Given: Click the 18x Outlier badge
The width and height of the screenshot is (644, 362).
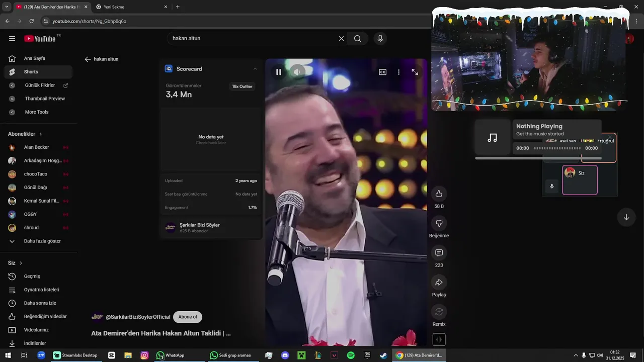Looking at the screenshot, I should 242,86.
